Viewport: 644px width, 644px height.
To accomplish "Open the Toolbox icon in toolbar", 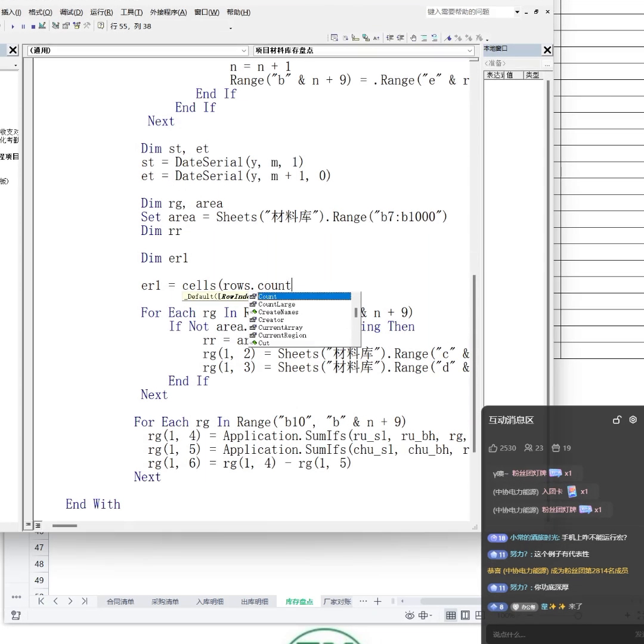I will [86, 26].
